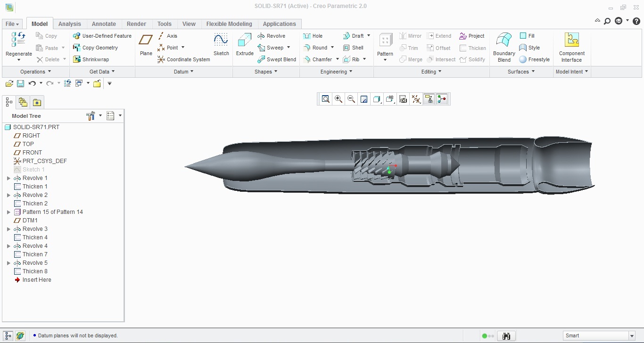Switch to the Annotate tab
The width and height of the screenshot is (644, 343).
pos(104,24)
